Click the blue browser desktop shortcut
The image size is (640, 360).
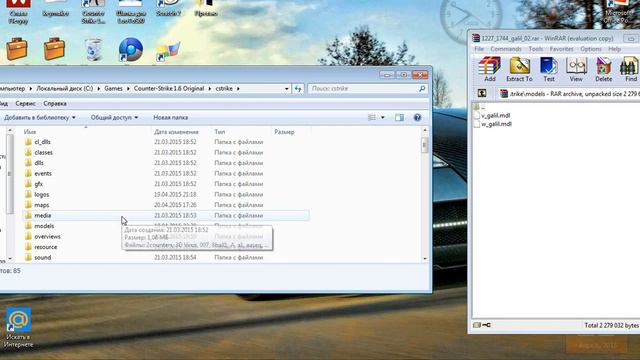131,50
